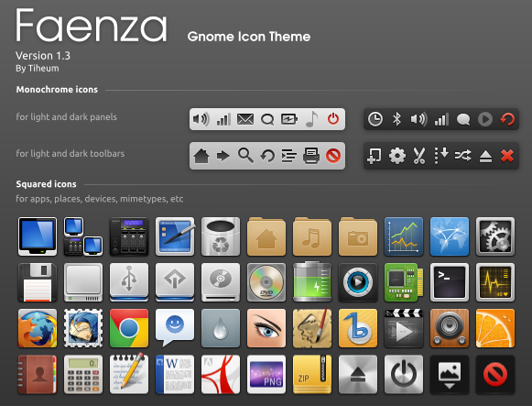
Task: Click the home icon in light toolbar
Action: (201, 156)
